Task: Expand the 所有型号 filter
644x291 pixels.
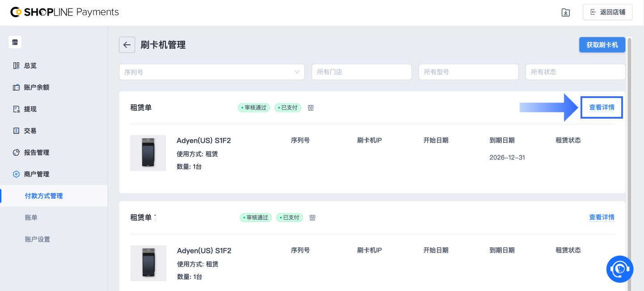Action: [468, 72]
